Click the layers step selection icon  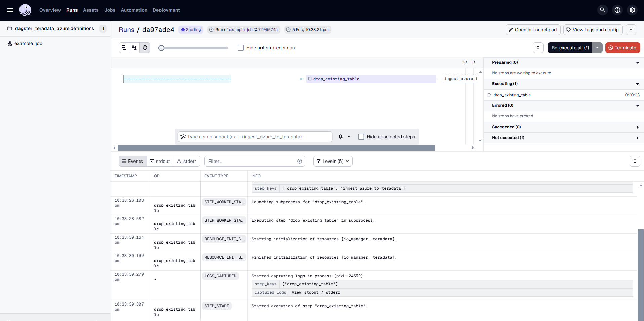340,137
